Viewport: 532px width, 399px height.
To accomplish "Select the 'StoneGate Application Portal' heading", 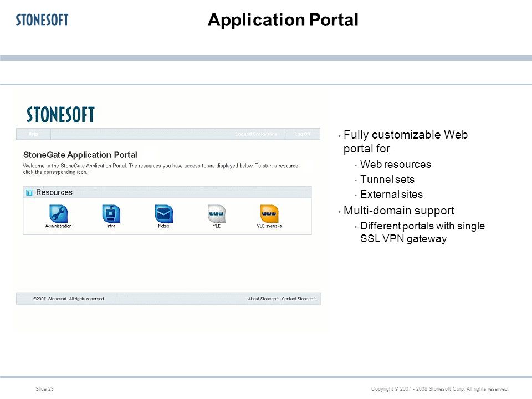I will 80,155.
